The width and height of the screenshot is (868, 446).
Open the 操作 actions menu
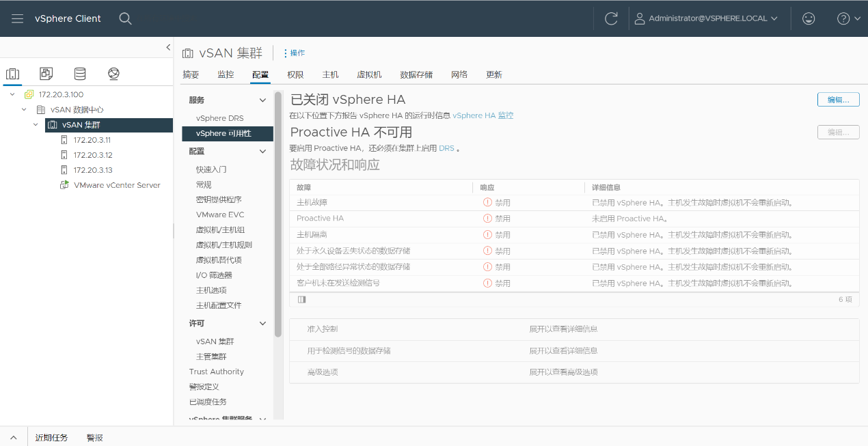tap(295, 53)
